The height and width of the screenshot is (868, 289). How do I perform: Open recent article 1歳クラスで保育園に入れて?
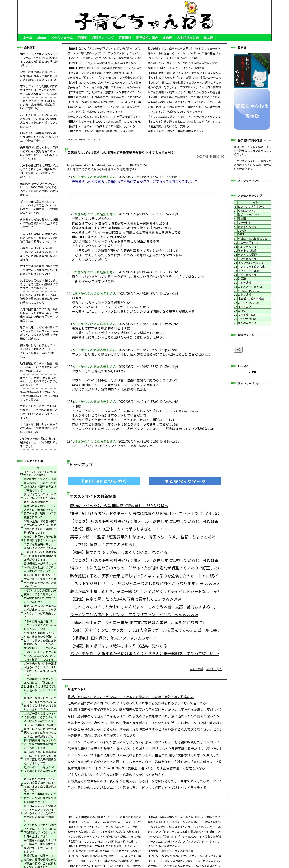[x=39, y=442]
